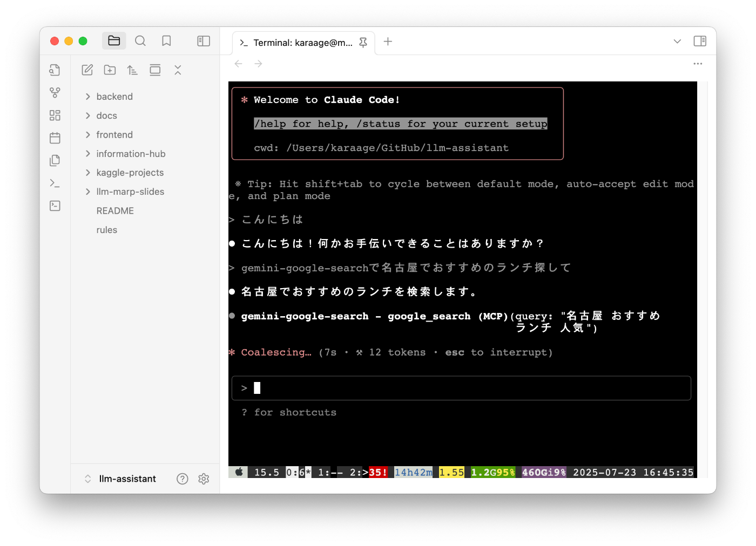Open daily note calendar ribbon icon
756x546 pixels.
point(55,138)
